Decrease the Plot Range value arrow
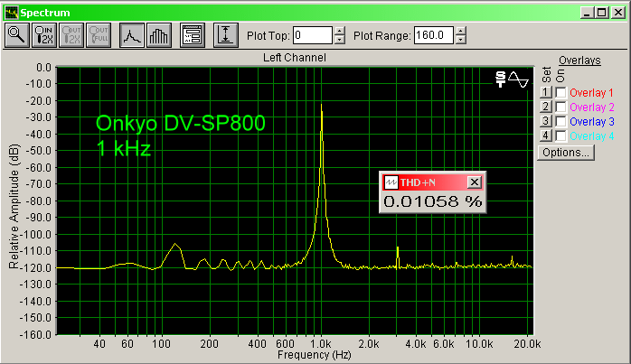Image resolution: width=631 pixels, height=364 pixels. 461,40
